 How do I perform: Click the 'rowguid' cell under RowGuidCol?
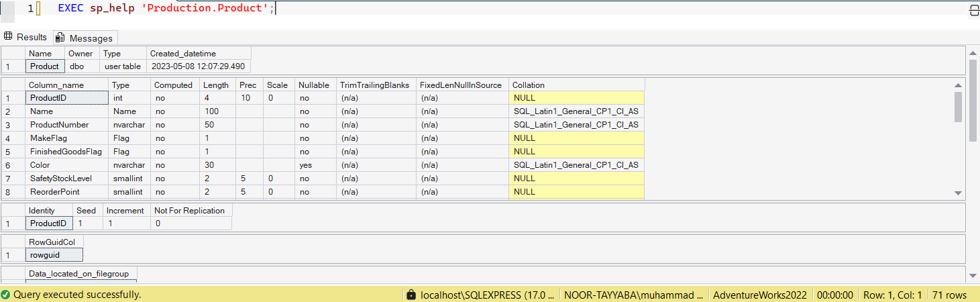(54, 255)
